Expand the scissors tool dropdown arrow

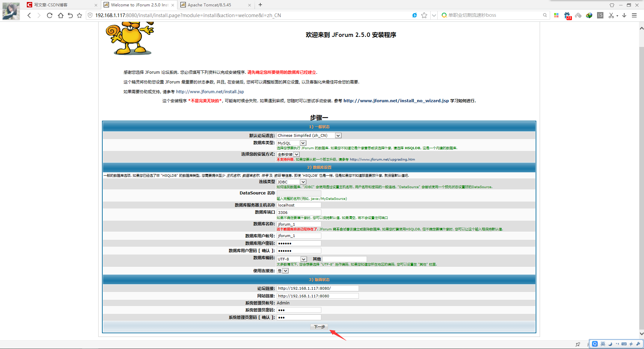[617, 16]
